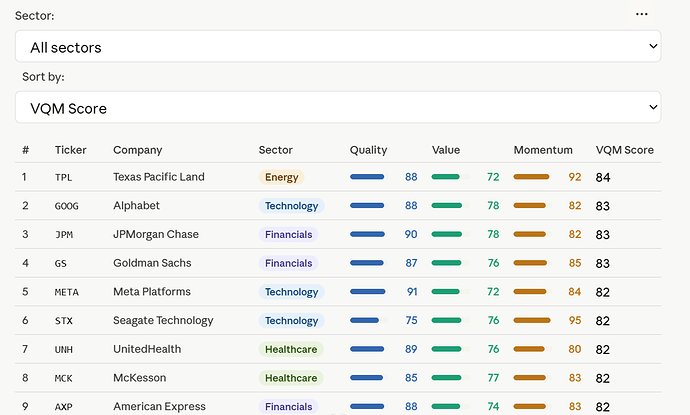Select the Energy sector tag

[281, 177]
